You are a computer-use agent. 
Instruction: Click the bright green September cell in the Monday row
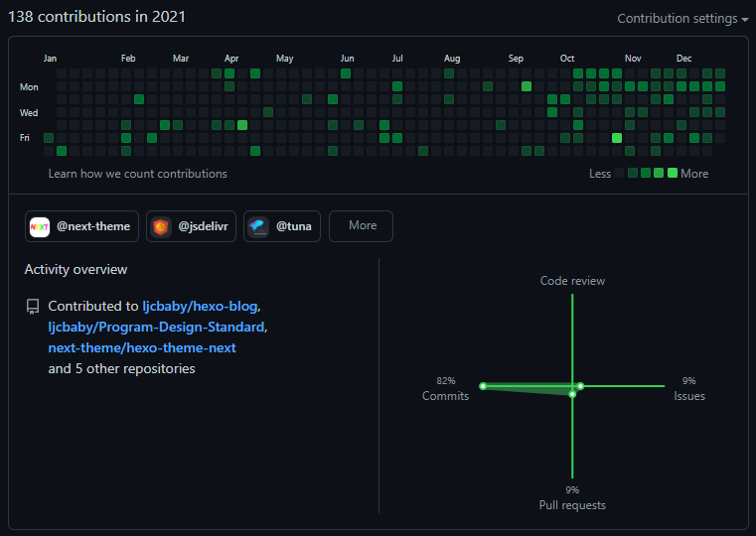click(x=527, y=86)
